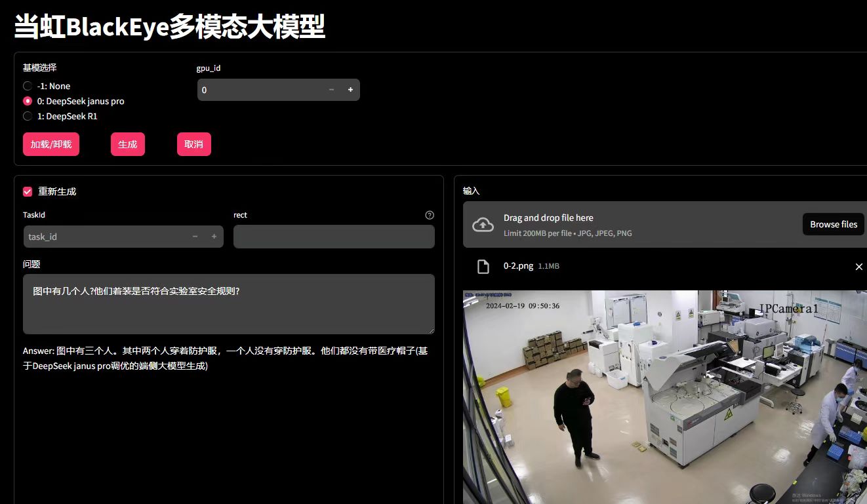Remove uploaded file 0-2.png
867x504 pixels.
pos(858,267)
